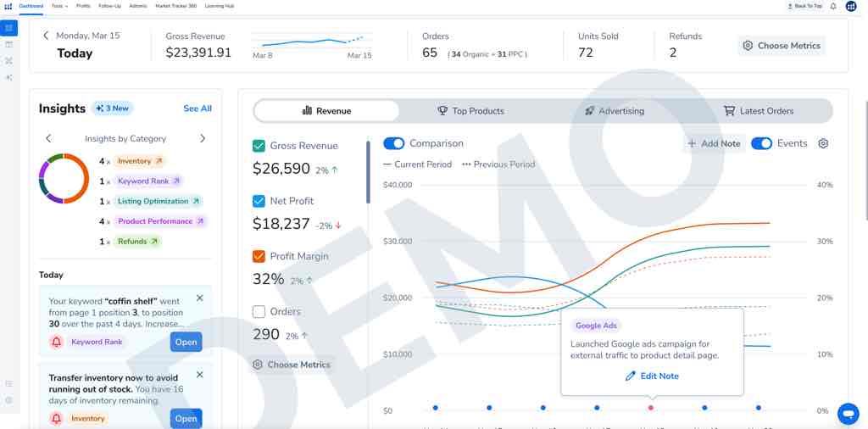Click the alert bell beside Keyword Rank
Image resolution: width=868 pixels, height=429 pixels.
57,342
